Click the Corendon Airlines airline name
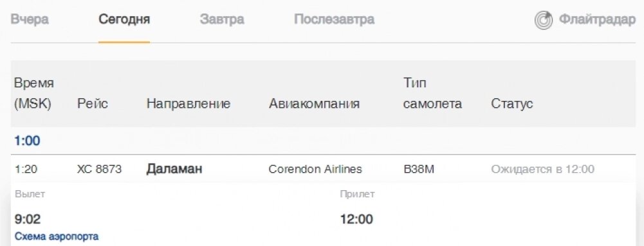The width and height of the screenshot is (644, 246). coord(315,170)
